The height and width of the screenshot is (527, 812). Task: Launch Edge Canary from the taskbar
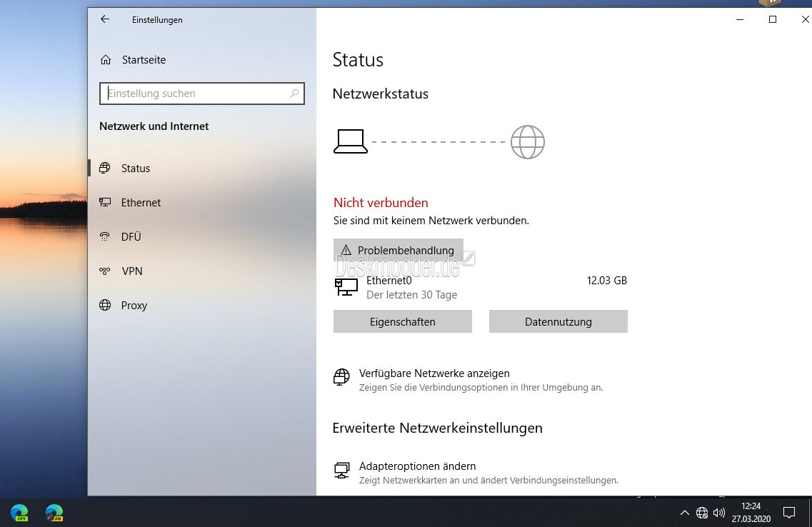54,513
